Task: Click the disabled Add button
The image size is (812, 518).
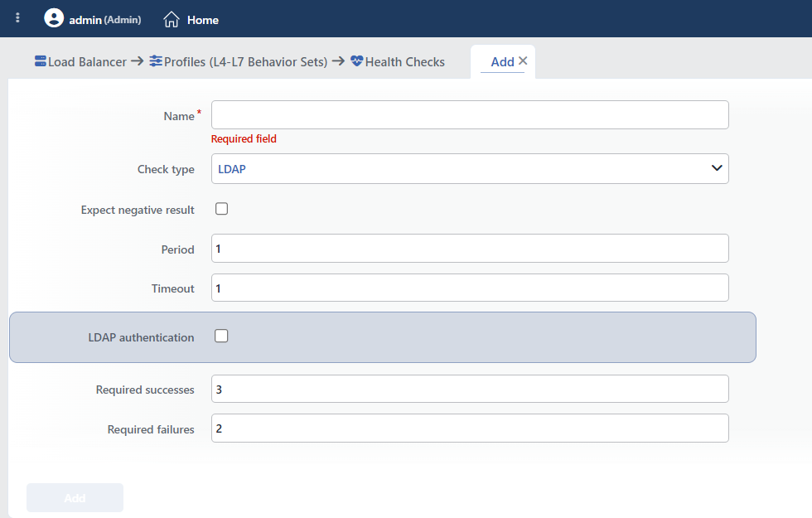Action: [x=75, y=498]
